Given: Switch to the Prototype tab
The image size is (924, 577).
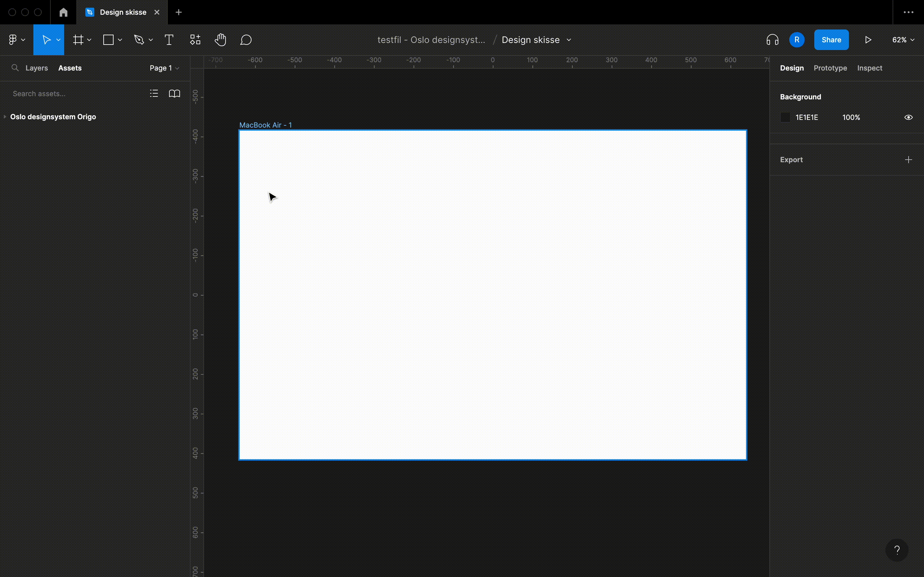Looking at the screenshot, I should tap(830, 68).
